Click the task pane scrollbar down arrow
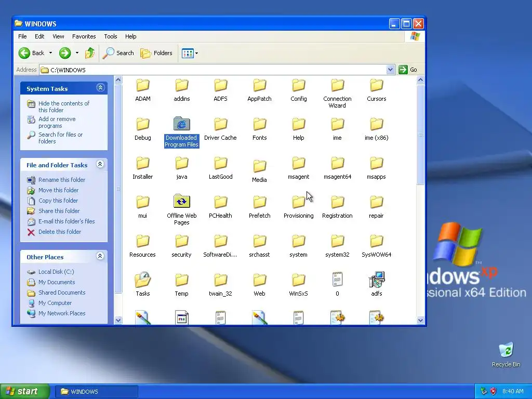 [118, 320]
